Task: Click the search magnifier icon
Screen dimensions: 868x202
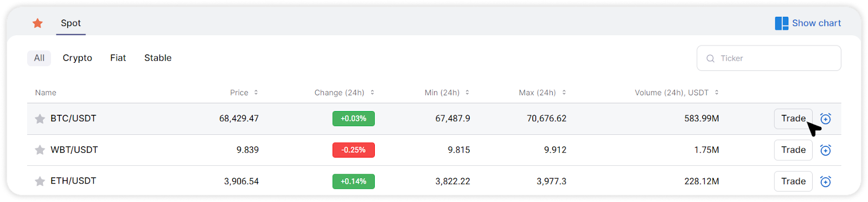Action: pyautogui.click(x=710, y=58)
